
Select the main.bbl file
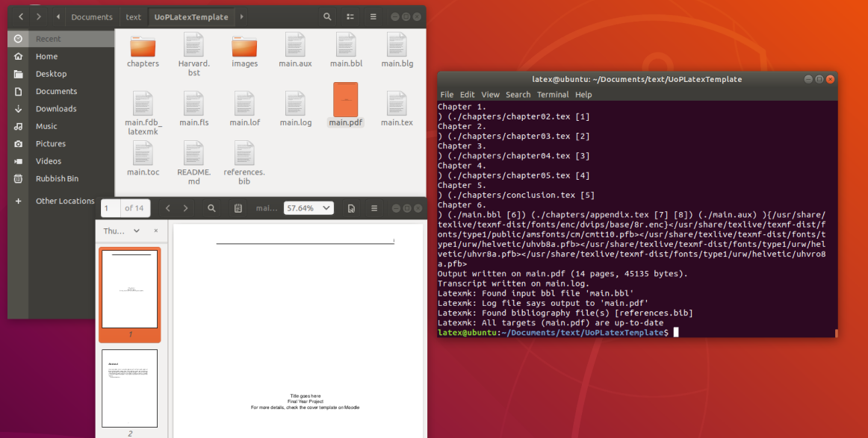coord(346,50)
